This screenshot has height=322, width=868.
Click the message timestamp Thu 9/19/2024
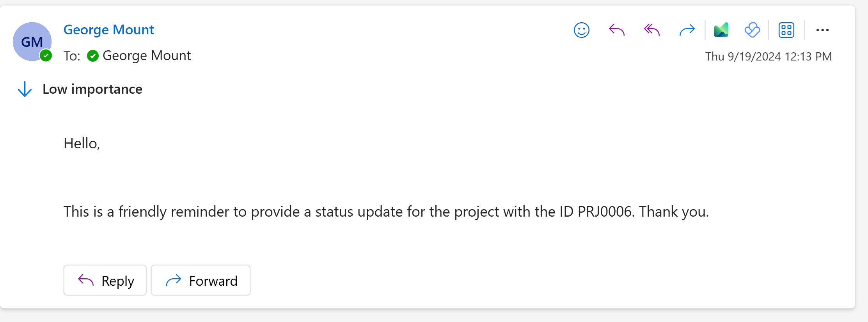pyautogui.click(x=768, y=57)
